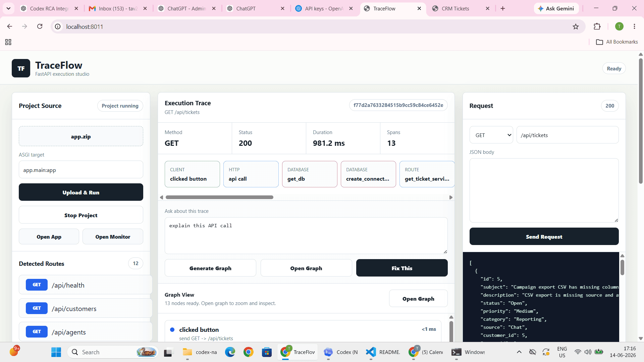This screenshot has height=362, width=644.
Task: Click right arrow of span scrollbar
Action: click(x=451, y=197)
